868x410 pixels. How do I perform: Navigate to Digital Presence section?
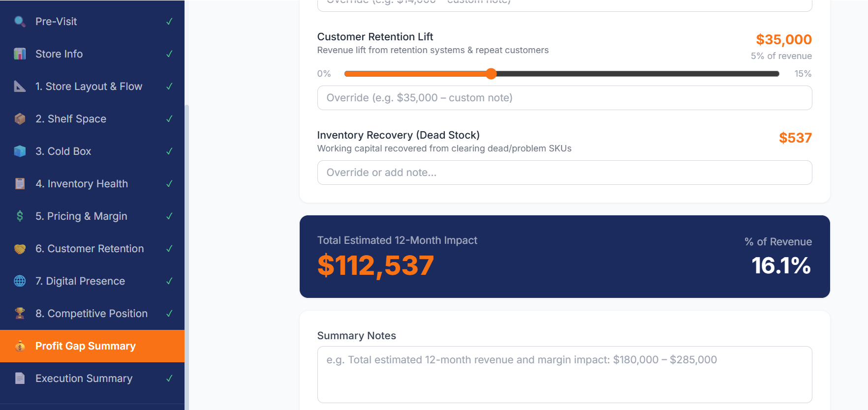(80, 281)
